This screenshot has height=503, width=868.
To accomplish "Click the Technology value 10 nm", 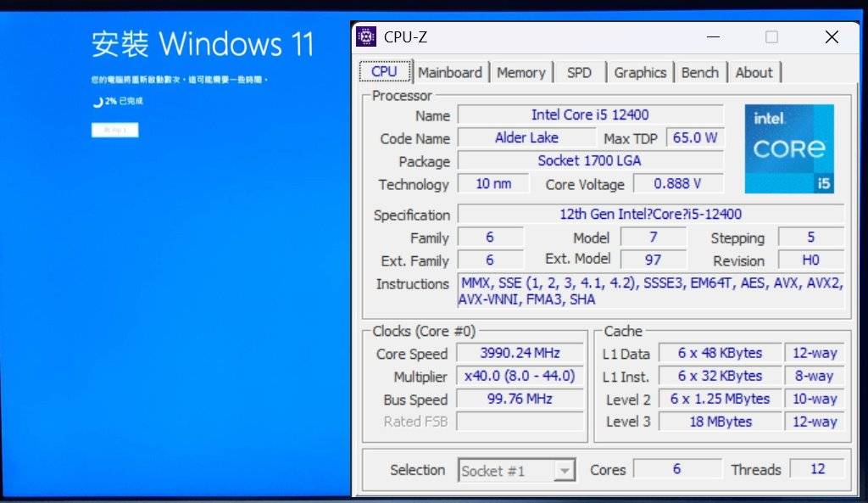I will click(x=493, y=183).
